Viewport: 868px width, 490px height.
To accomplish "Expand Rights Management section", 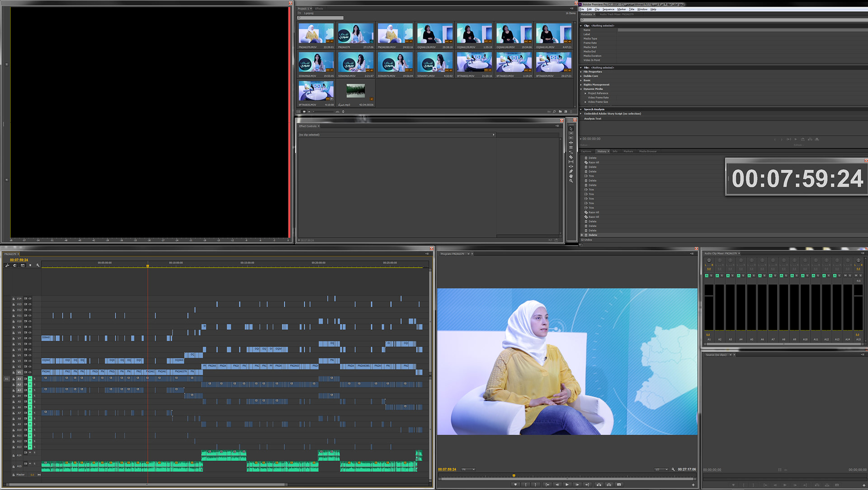I will pyautogui.click(x=581, y=85).
